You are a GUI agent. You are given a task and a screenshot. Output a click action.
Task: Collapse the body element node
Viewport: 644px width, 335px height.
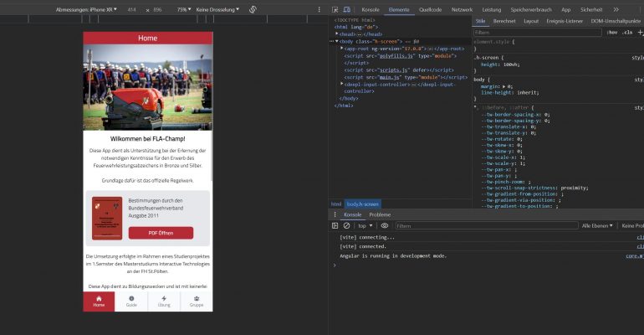pos(337,41)
